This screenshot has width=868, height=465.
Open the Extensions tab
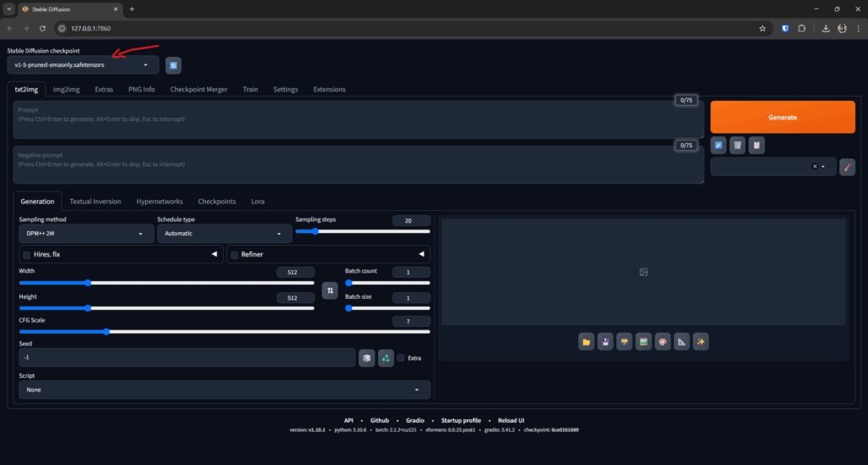click(330, 89)
